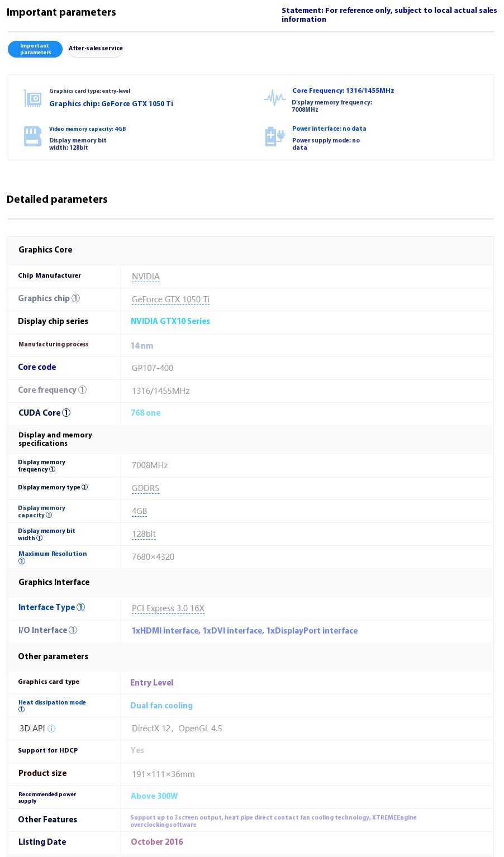
Task: Open the NVIDIA GTX10 Series link
Action: (x=170, y=321)
